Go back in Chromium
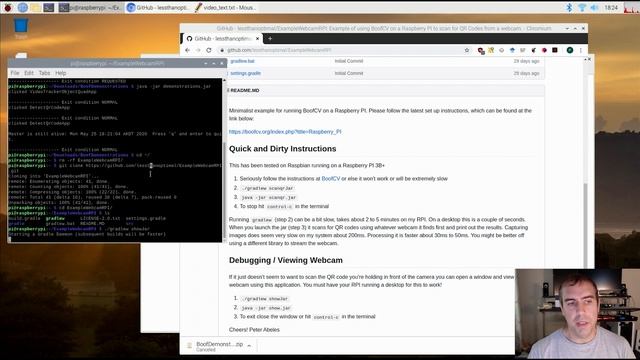Image resolution: width=640 pixels, height=360 pixels. click(x=187, y=50)
